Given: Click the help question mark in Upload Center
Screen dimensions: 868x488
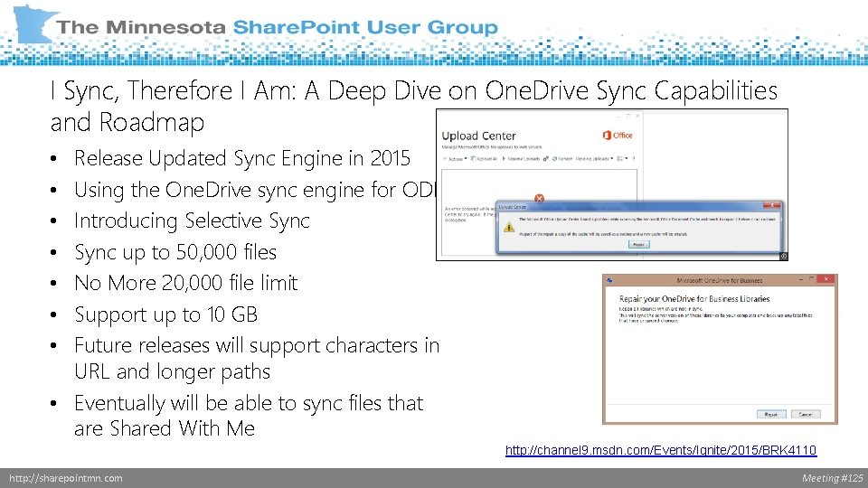Looking at the screenshot, I should [x=633, y=159].
